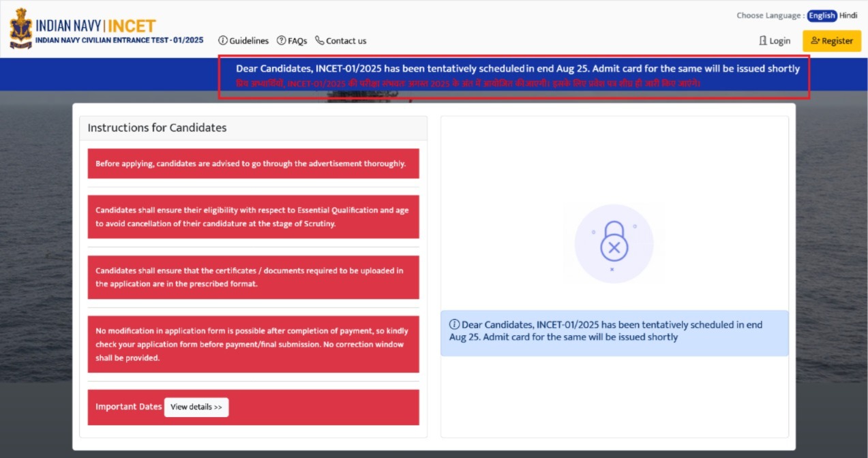
Task: Click the blue admit card notice box
Action: pyautogui.click(x=614, y=333)
